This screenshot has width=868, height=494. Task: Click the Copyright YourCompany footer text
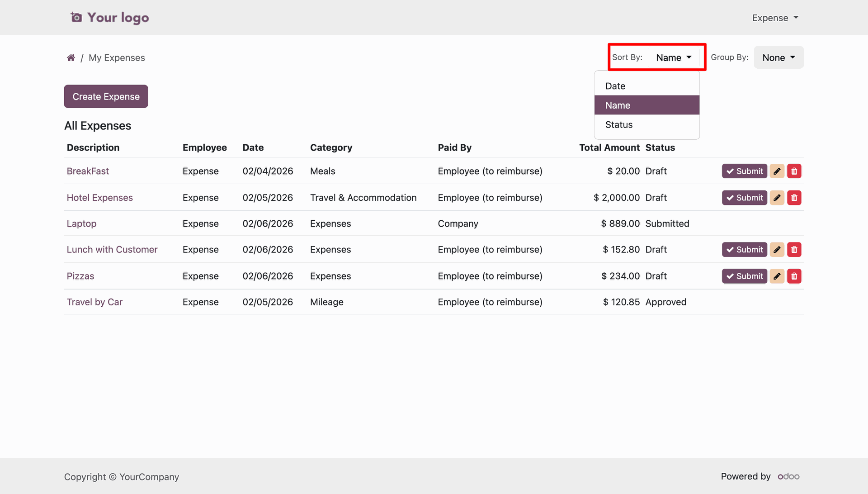point(121,477)
